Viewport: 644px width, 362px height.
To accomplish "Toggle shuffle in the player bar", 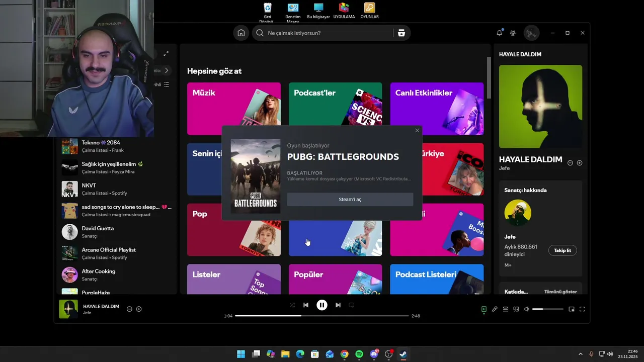I will pyautogui.click(x=292, y=305).
